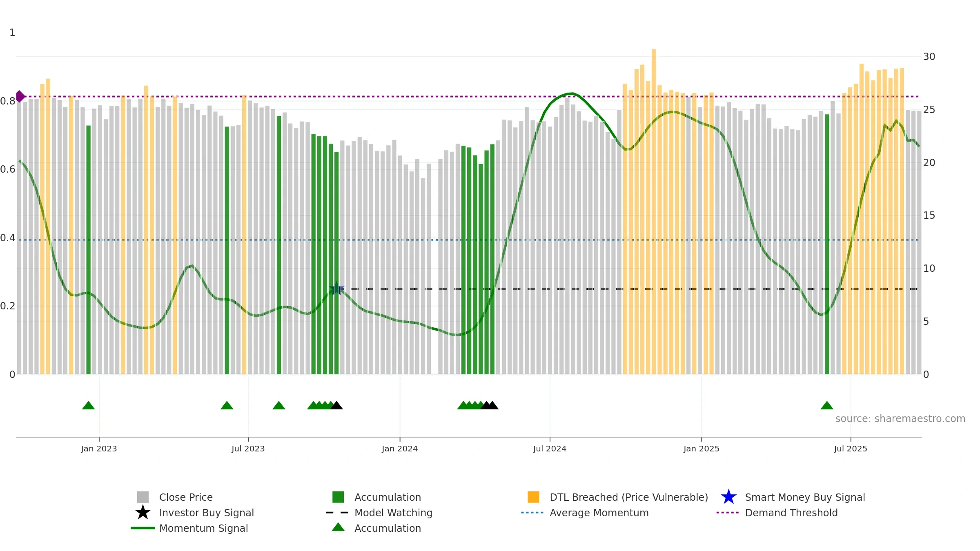Click the green Accumulation triangle icon in legend

(338, 527)
